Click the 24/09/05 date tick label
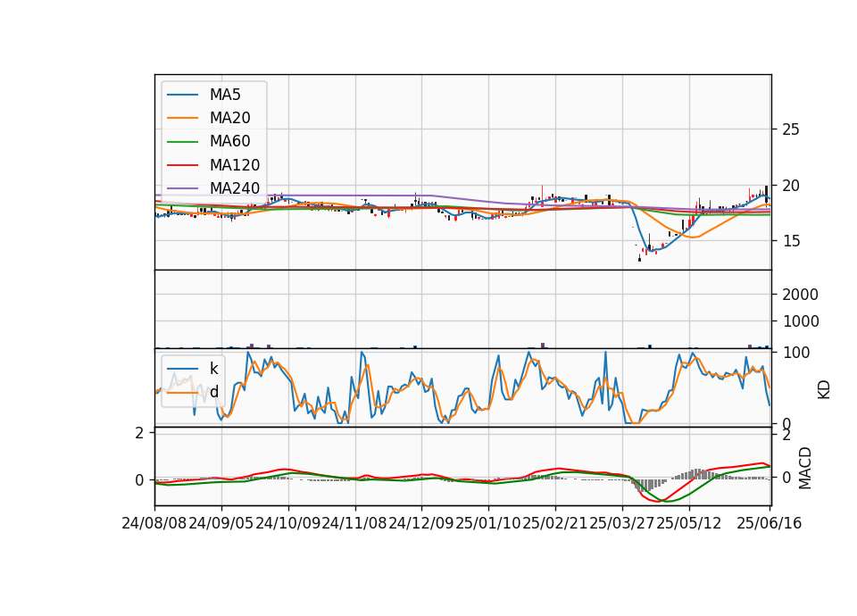The width and height of the screenshot is (857, 616). tap(221, 523)
